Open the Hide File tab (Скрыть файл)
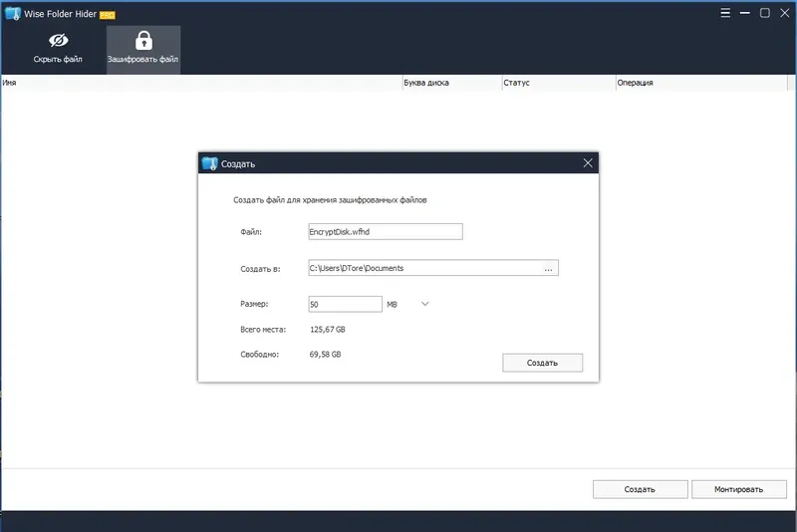The image size is (797, 532). click(x=58, y=49)
